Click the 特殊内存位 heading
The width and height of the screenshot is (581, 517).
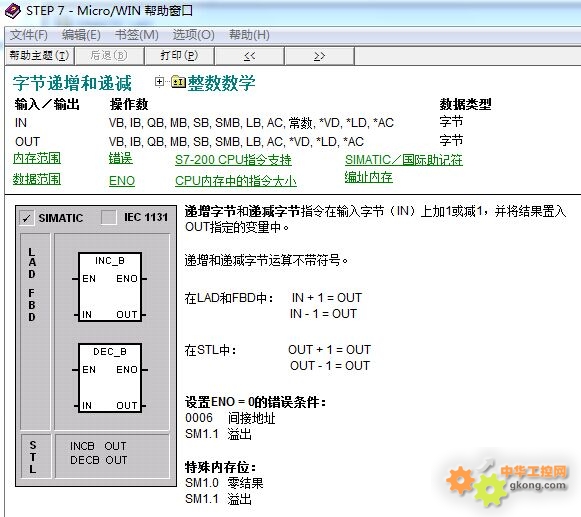pos(220,467)
